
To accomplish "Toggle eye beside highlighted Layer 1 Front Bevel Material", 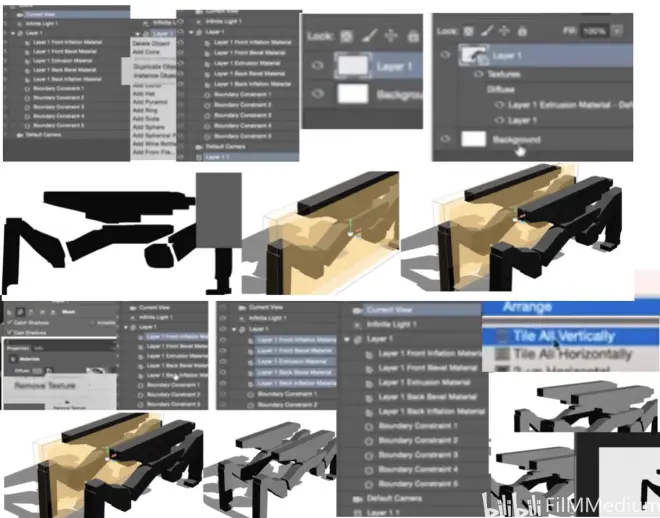I will pos(223,350).
